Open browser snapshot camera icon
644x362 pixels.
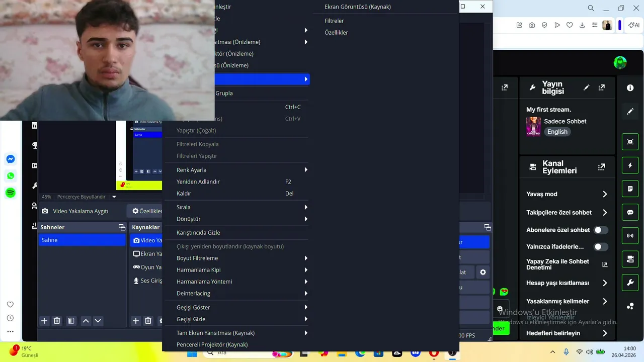point(532,25)
